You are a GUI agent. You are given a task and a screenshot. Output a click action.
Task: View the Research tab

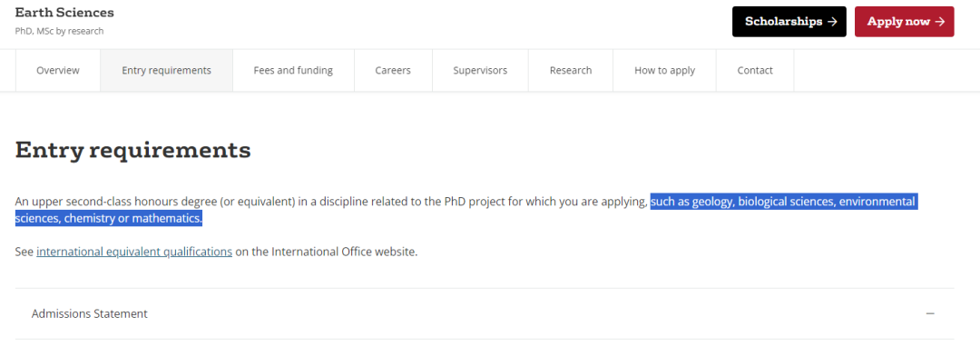click(571, 70)
